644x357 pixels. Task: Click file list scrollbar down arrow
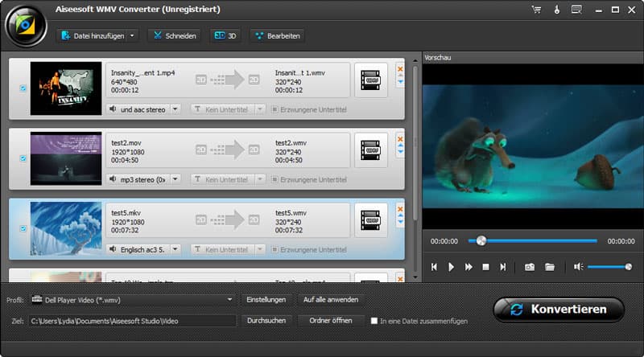click(415, 278)
